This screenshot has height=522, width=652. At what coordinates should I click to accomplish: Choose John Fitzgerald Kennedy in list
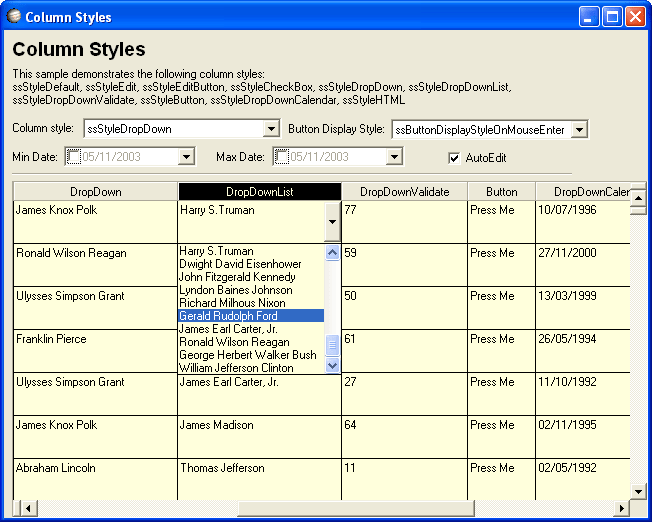point(251,277)
